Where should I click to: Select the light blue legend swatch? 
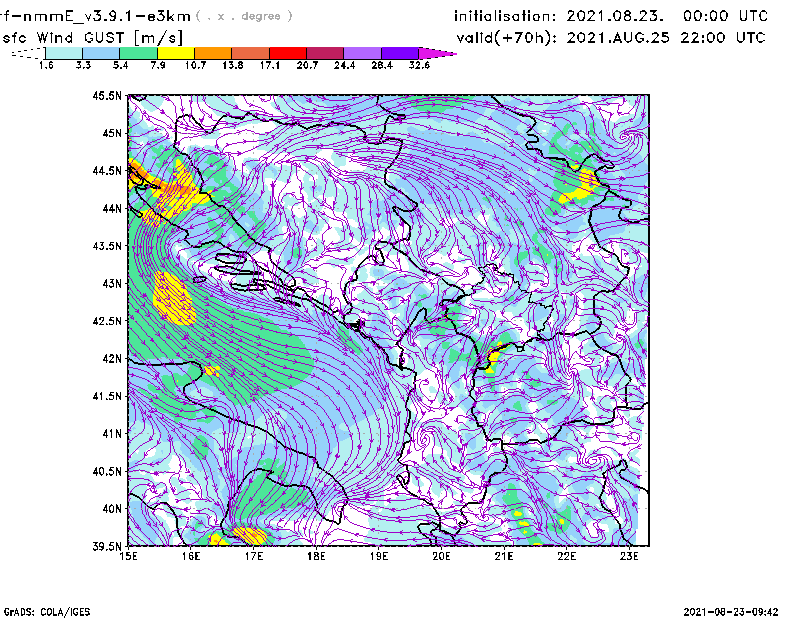101,53
